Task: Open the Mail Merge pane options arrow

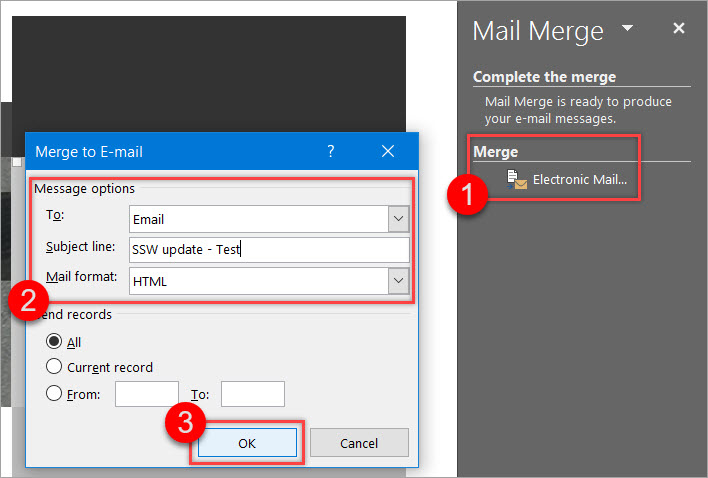Action: pyautogui.click(x=627, y=28)
